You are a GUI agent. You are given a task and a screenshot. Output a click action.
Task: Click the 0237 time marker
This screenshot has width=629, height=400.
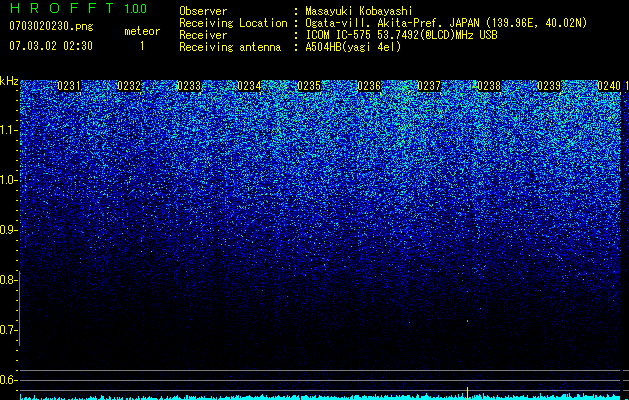point(429,86)
